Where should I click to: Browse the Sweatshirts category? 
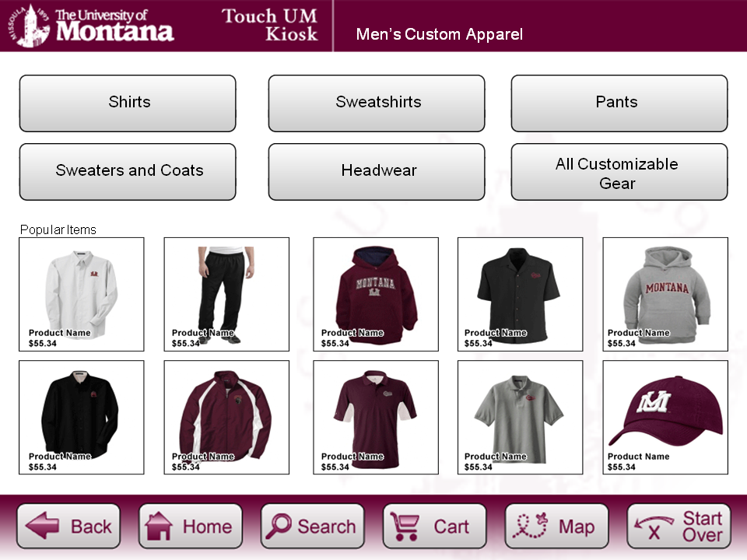coord(377,103)
